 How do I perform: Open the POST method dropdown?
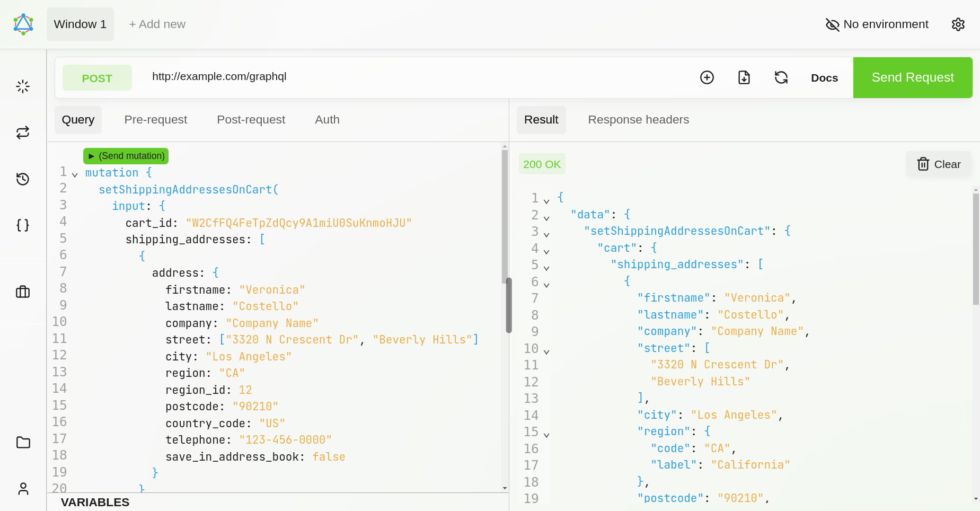click(97, 78)
